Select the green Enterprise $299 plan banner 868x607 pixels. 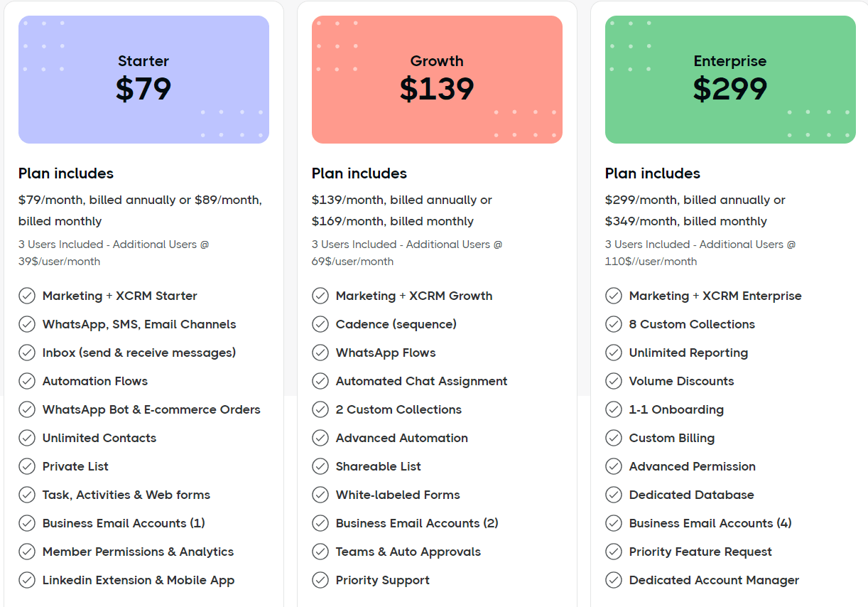click(730, 80)
